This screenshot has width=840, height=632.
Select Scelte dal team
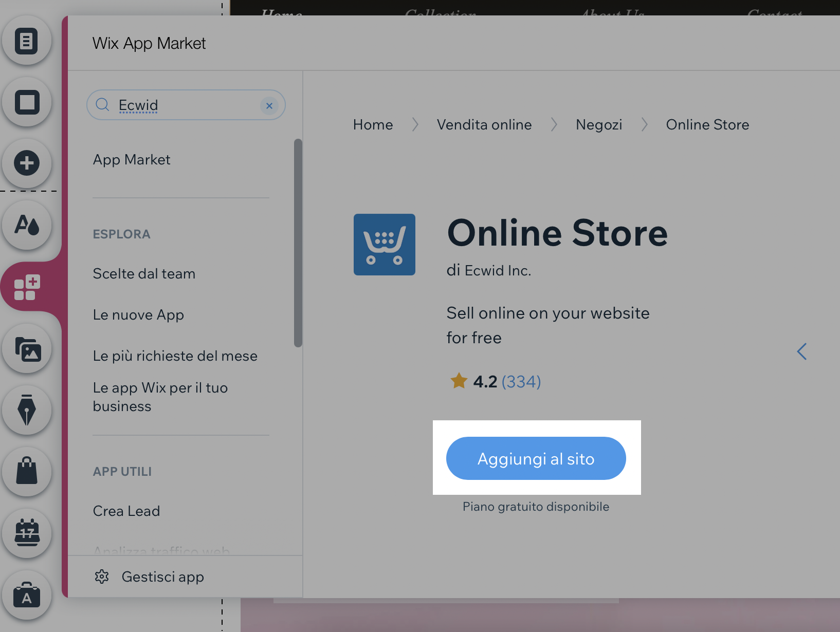(144, 274)
